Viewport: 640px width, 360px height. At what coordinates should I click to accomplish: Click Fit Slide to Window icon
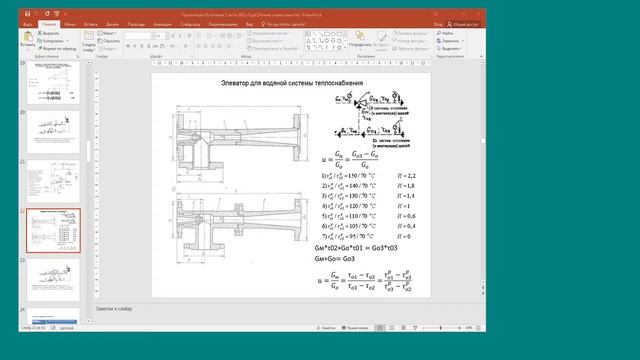click(478, 328)
